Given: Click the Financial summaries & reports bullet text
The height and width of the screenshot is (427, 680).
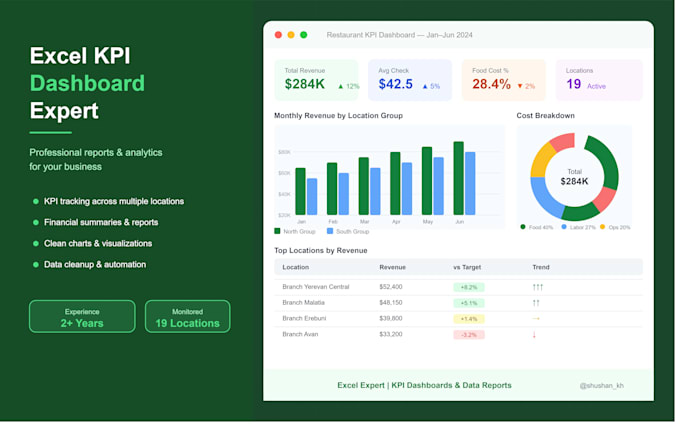Looking at the screenshot, I should (101, 222).
